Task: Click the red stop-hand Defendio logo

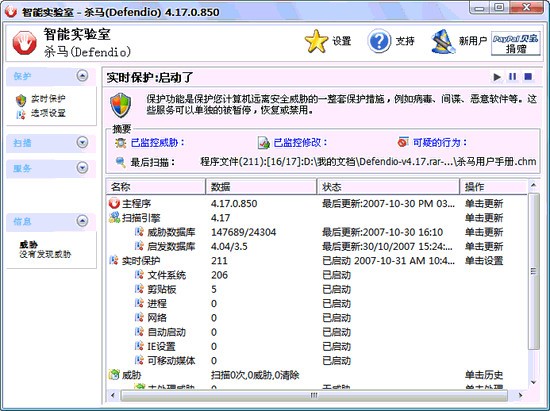Action: [x=24, y=43]
